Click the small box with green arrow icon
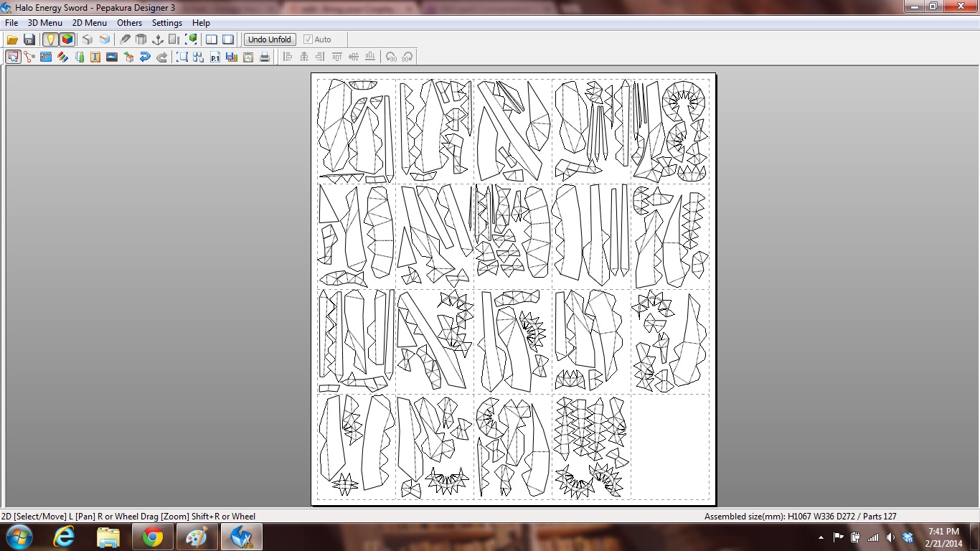This screenshot has width=980, height=551. 128,57
